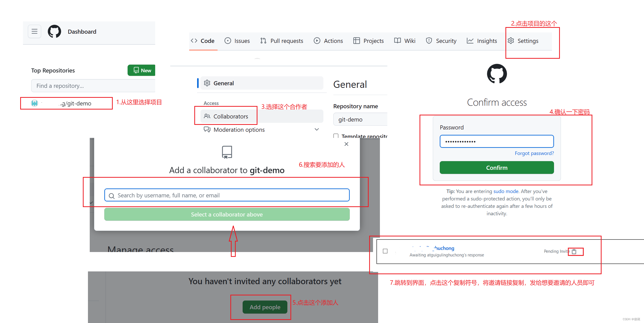
Task: Switch to the Issues tab
Action: [237, 41]
